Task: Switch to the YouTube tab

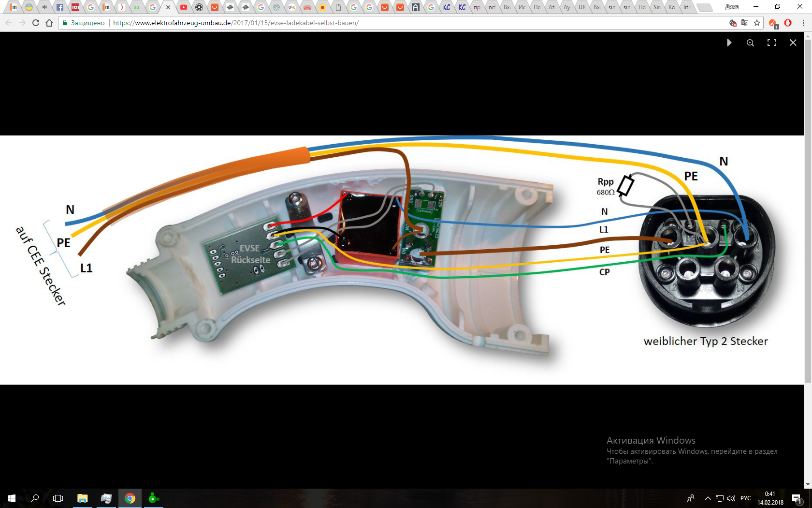Action: click(x=184, y=7)
